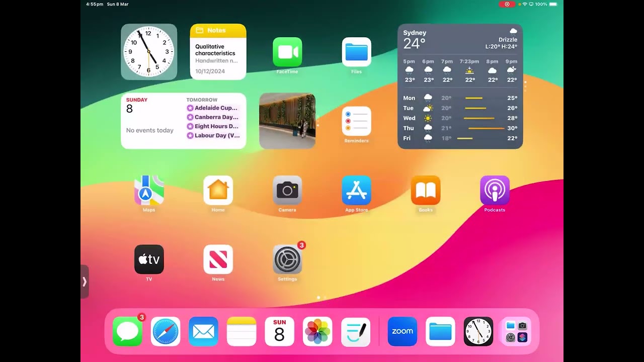Launch the Maps app
The width and height of the screenshot is (644, 362).
pos(149,190)
